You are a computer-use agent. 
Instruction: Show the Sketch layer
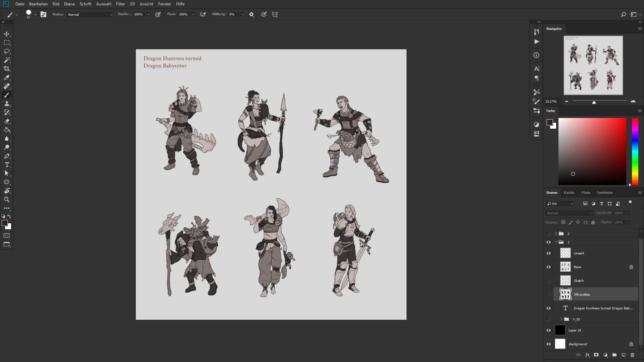[x=548, y=281]
